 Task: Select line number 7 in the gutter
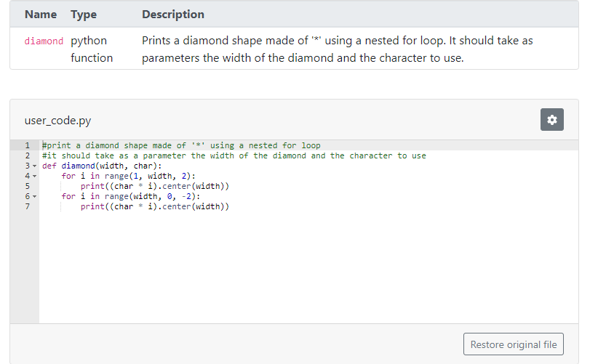pos(27,206)
